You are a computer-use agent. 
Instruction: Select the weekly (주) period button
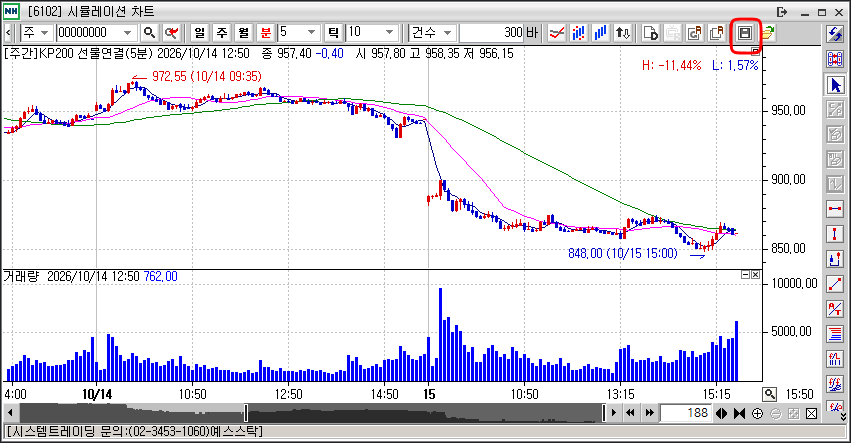(x=221, y=33)
